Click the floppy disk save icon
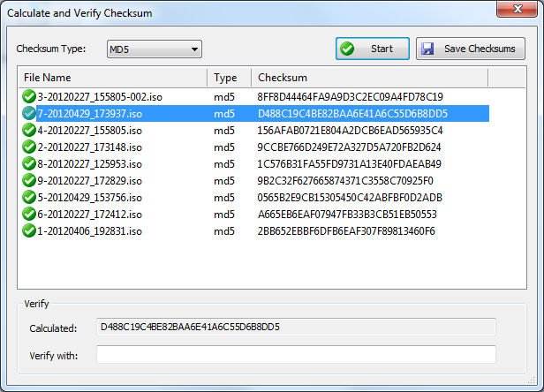The image size is (544, 392). click(427, 49)
